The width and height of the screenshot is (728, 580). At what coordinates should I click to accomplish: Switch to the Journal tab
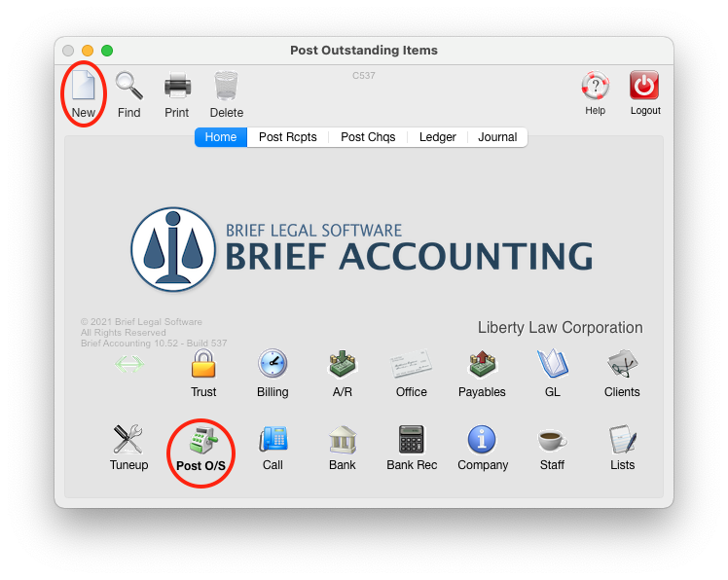497,137
